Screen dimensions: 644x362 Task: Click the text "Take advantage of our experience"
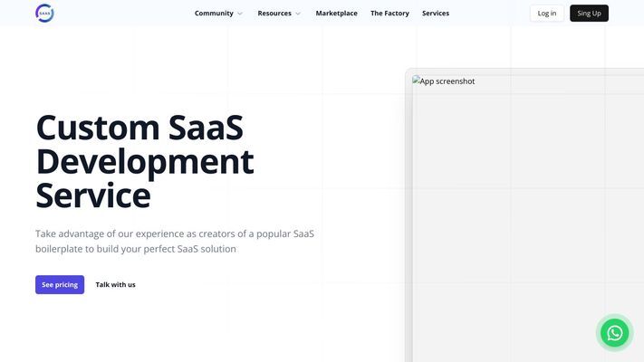pyautogui.click(x=110, y=233)
